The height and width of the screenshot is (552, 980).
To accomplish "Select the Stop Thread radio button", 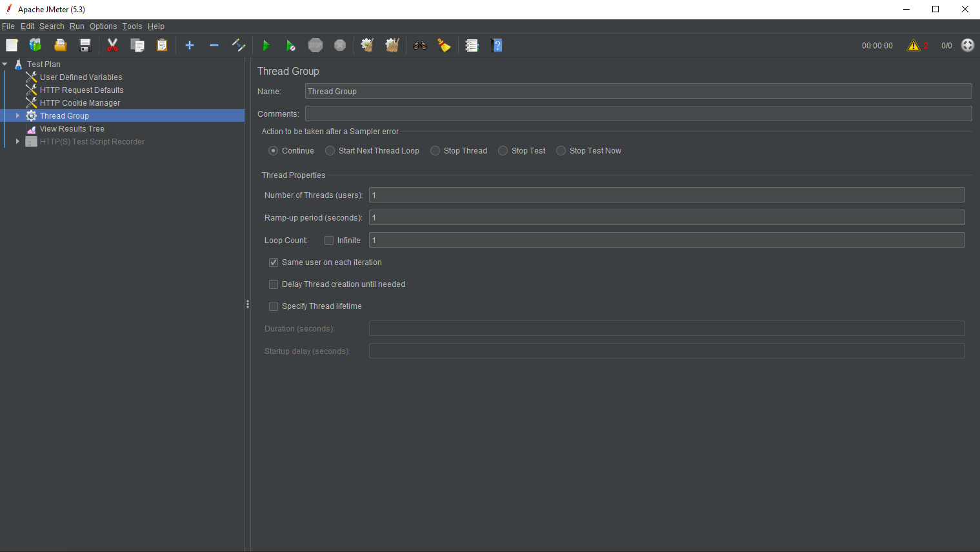I will click(434, 150).
